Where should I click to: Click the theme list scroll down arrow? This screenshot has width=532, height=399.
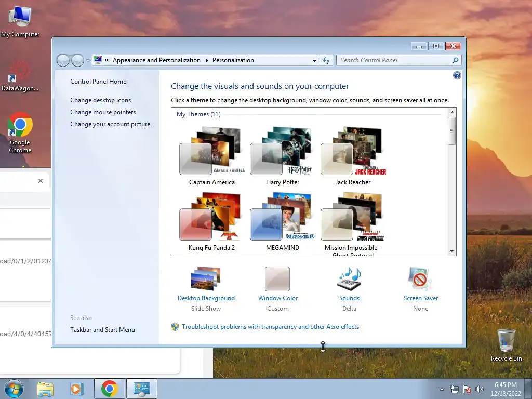[x=452, y=251]
